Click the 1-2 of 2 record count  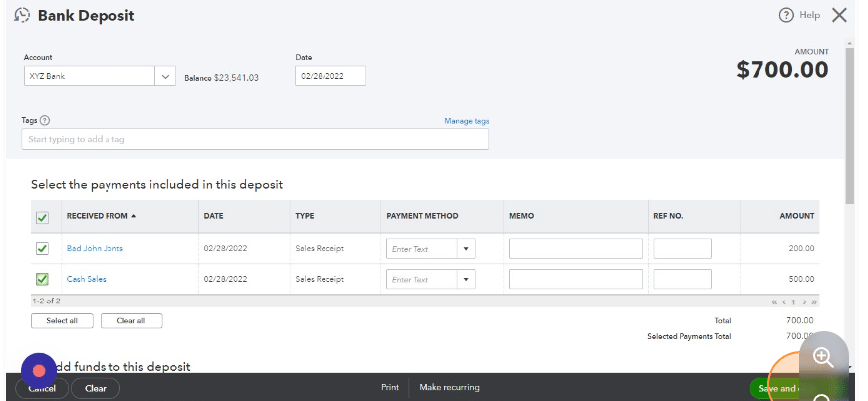pyautogui.click(x=46, y=301)
